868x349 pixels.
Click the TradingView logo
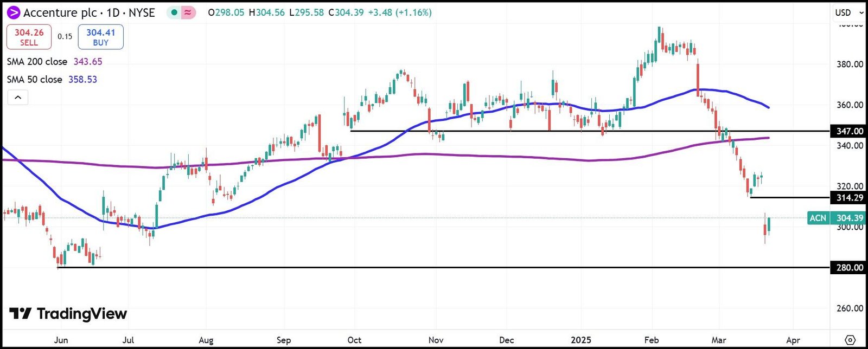coord(68,314)
